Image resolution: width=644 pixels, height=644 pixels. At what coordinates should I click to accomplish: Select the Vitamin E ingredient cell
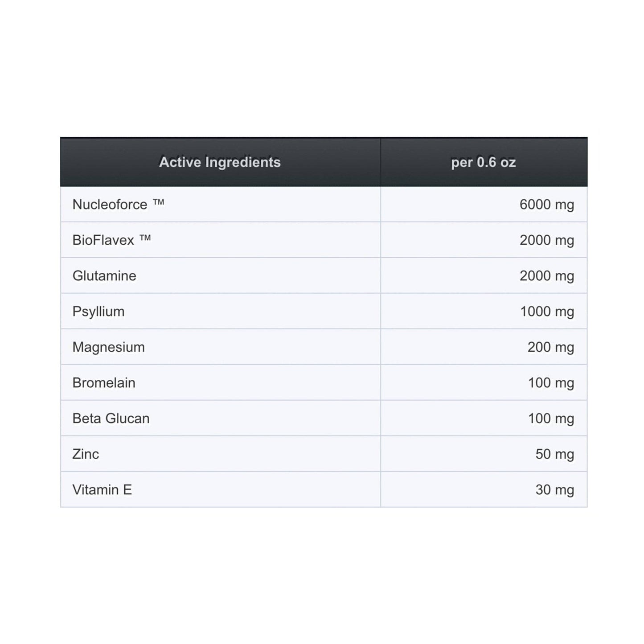coord(102,490)
